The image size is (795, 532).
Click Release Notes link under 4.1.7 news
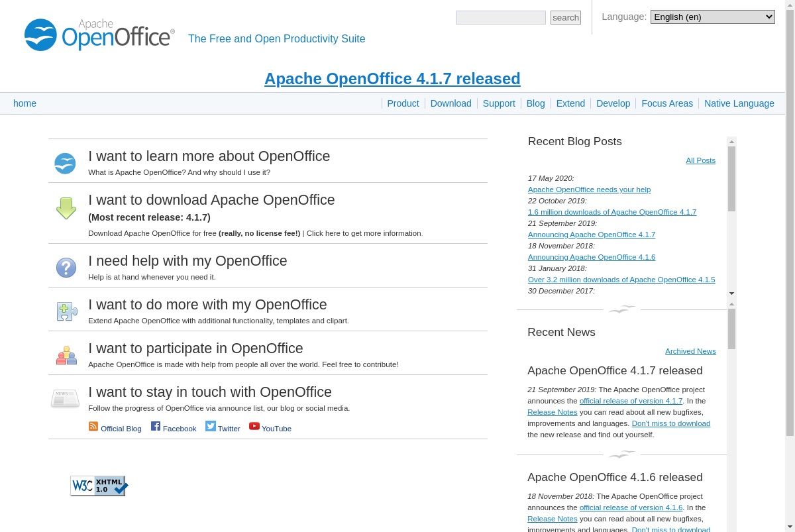tap(553, 412)
